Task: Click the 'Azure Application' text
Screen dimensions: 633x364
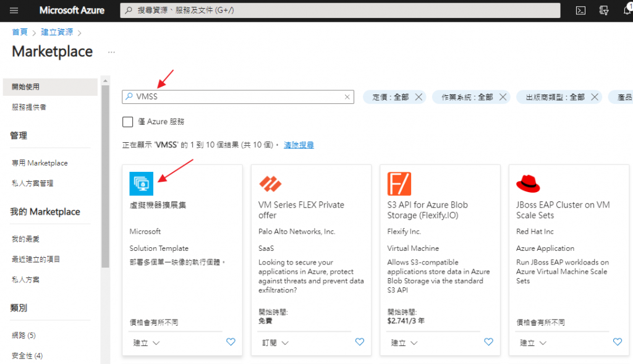Action: (545, 248)
